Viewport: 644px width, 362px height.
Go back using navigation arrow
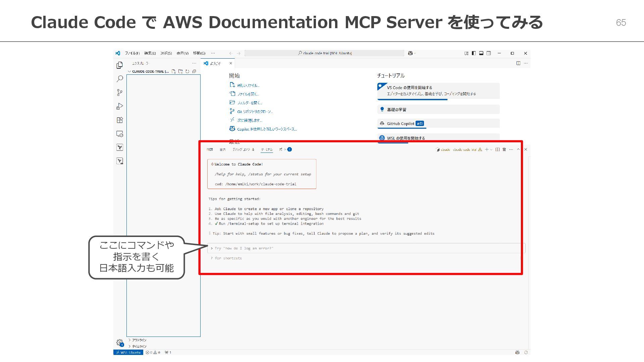tap(231, 53)
